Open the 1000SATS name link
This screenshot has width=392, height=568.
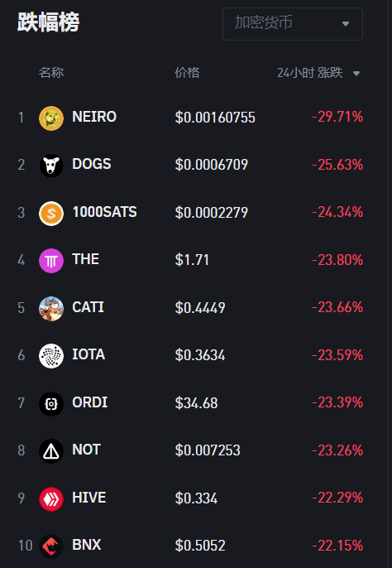[x=104, y=212]
